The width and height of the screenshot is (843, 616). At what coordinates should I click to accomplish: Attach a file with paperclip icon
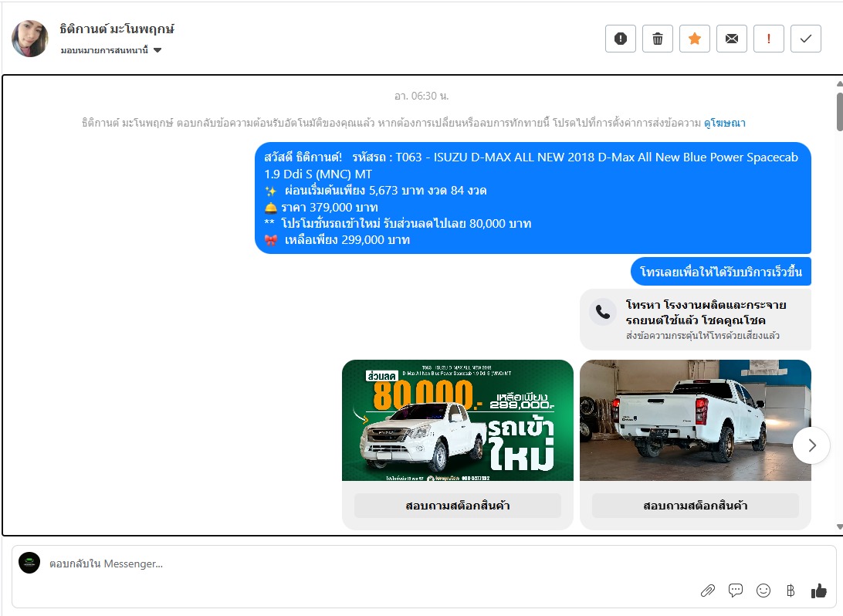[707, 591]
